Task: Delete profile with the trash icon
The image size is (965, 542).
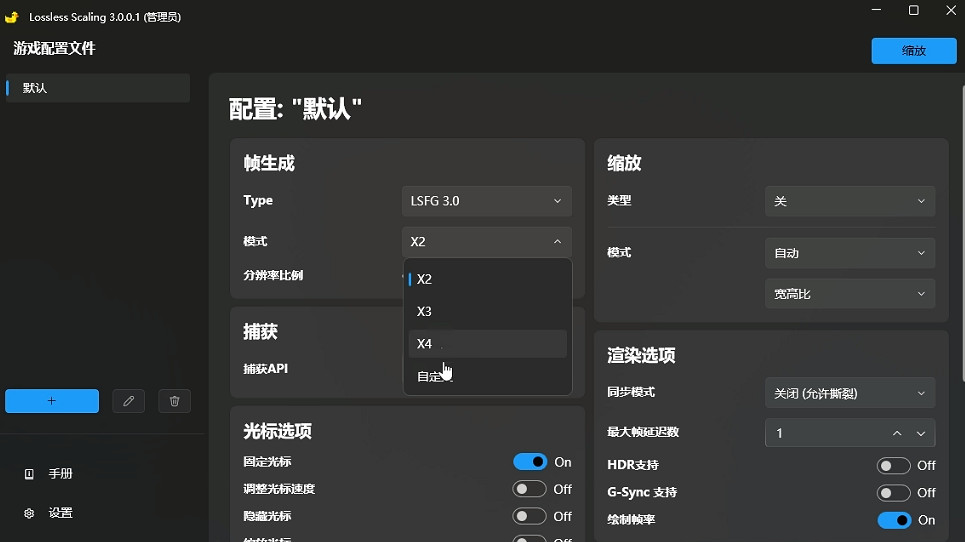Action: [174, 401]
